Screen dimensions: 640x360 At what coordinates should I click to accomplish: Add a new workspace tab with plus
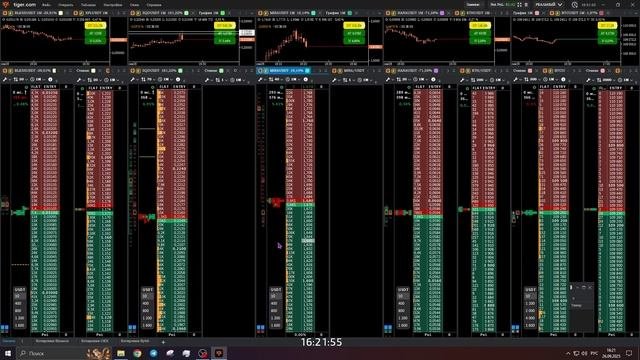(163, 341)
